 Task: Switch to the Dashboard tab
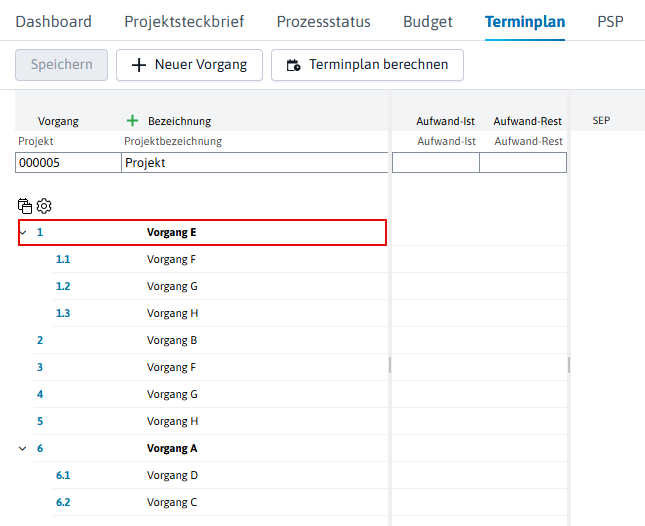click(53, 21)
